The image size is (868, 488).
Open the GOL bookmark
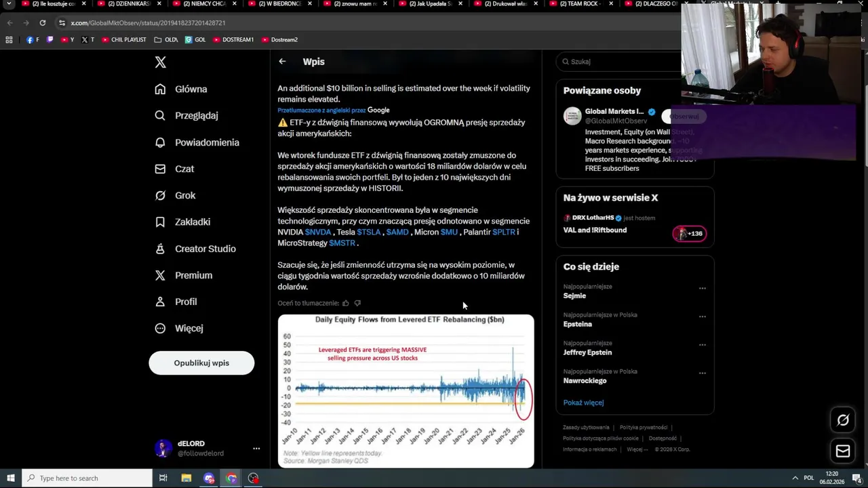195,40
